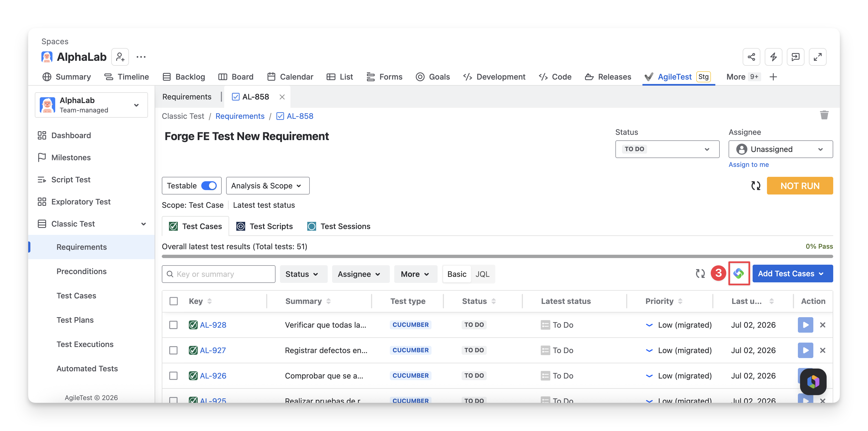Image resolution: width=868 pixels, height=431 pixels.
Task: Check the box for AL-927
Action: pyautogui.click(x=174, y=350)
